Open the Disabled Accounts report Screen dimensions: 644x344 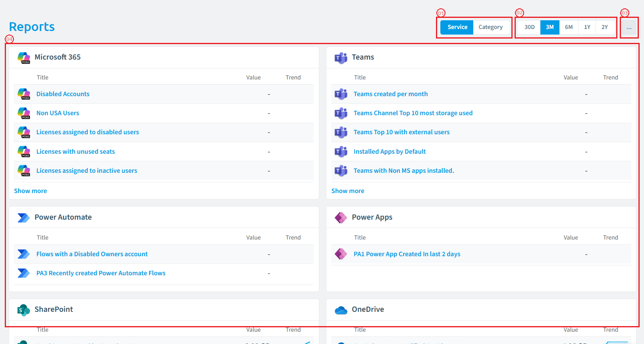63,94
